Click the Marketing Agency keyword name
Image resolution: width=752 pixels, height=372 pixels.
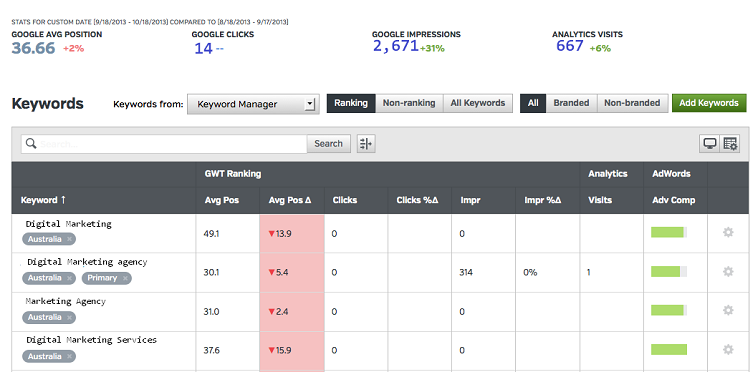pyautogui.click(x=66, y=301)
